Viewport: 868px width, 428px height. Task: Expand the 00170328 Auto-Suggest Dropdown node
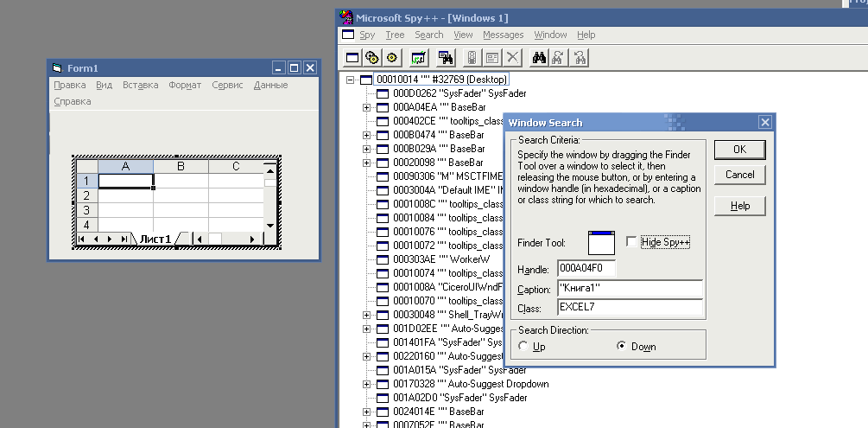click(x=366, y=384)
